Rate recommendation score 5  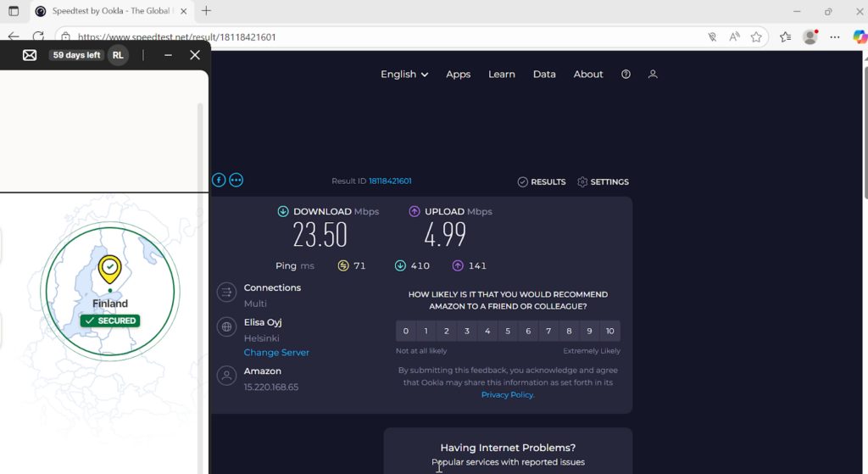click(508, 331)
